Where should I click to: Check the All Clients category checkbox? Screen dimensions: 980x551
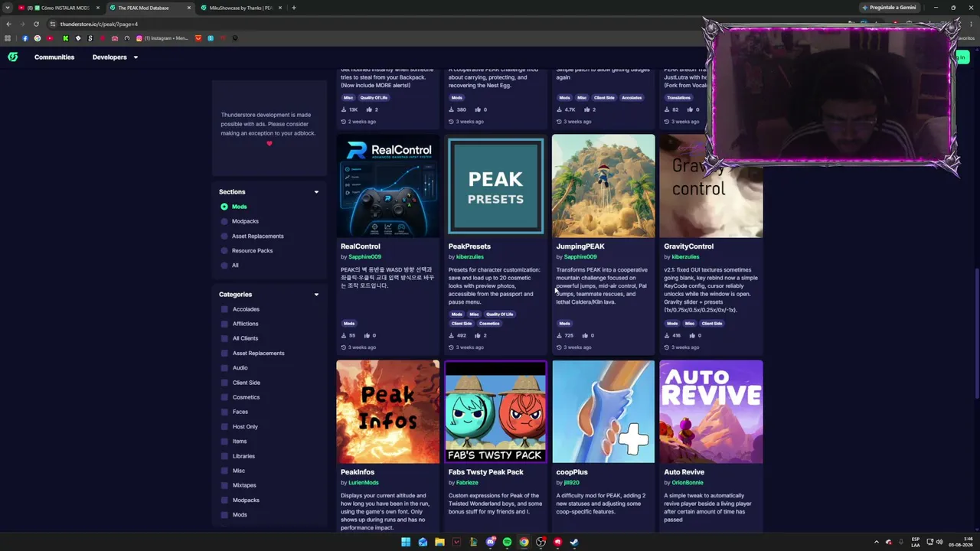(x=224, y=338)
